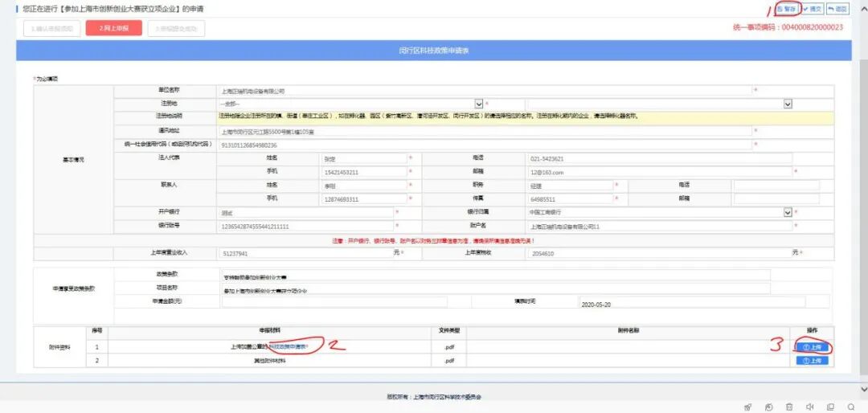This screenshot has height=413, width=868.
Task: Click the trash can icon in status bar
Action: [x=790, y=407]
